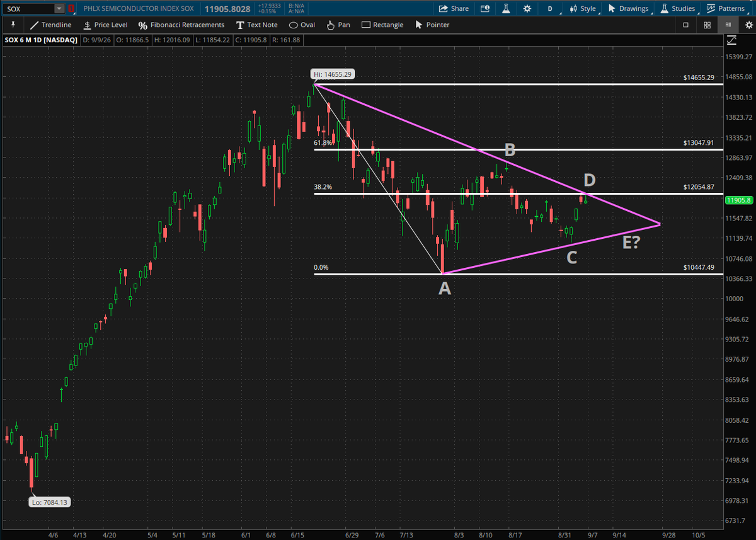Image resolution: width=756 pixels, height=540 pixels.
Task: Click the C: 11905.8 close value
Action: coord(250,40)
